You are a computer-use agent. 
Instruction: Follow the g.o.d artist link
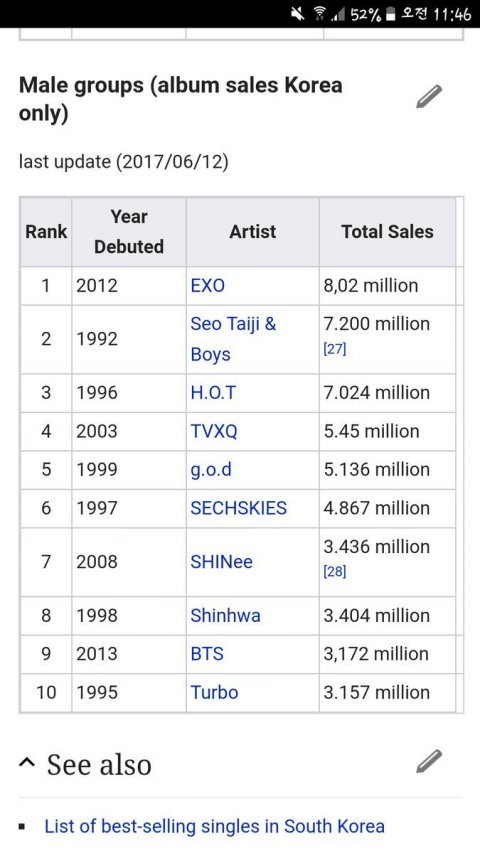coord(211,469)
